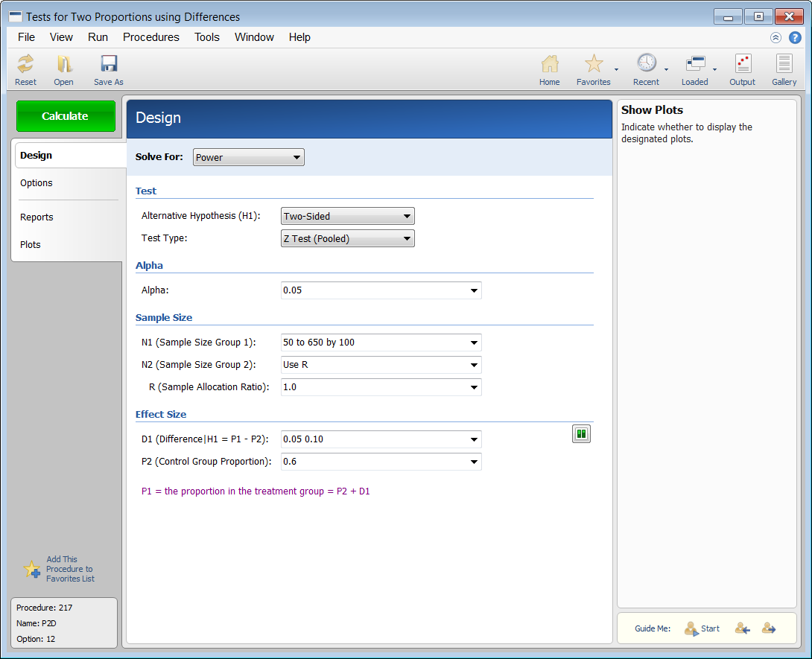The height and width of the screenshot is (659, 812).
Task: Expand the Test Type Z Test dropdown
Action: click(x=347, y=238)
